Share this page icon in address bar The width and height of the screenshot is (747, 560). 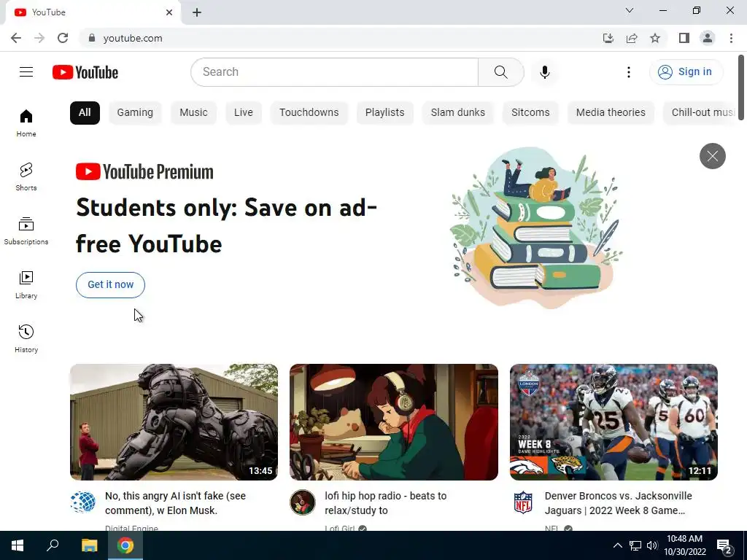[632, 38]
